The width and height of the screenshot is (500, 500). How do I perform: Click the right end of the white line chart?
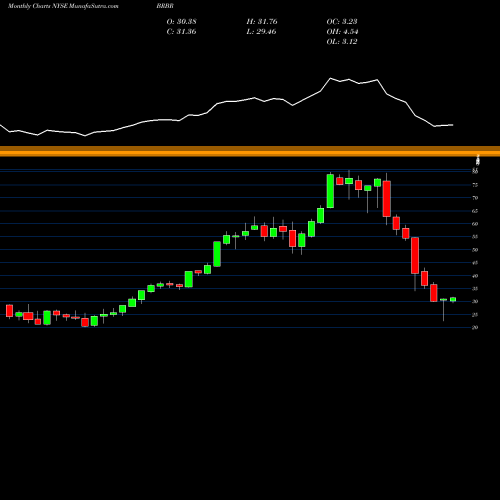pos(452,125)
